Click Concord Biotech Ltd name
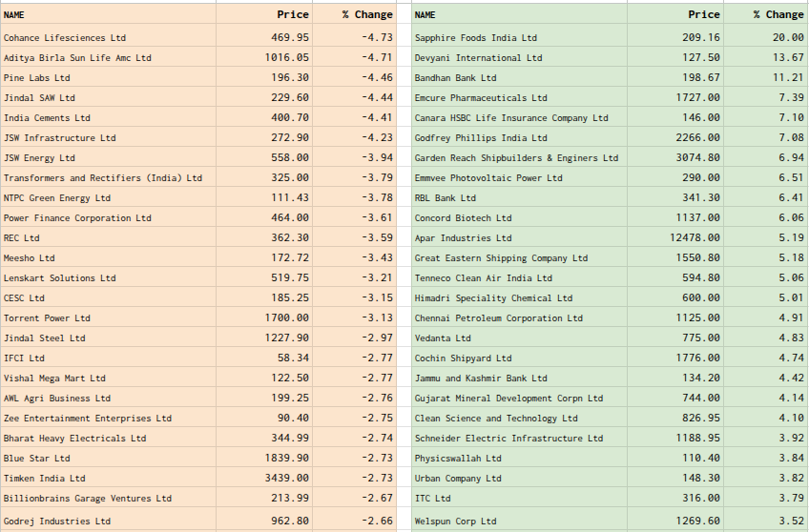 pyautogui.click(x=464, y=218)
